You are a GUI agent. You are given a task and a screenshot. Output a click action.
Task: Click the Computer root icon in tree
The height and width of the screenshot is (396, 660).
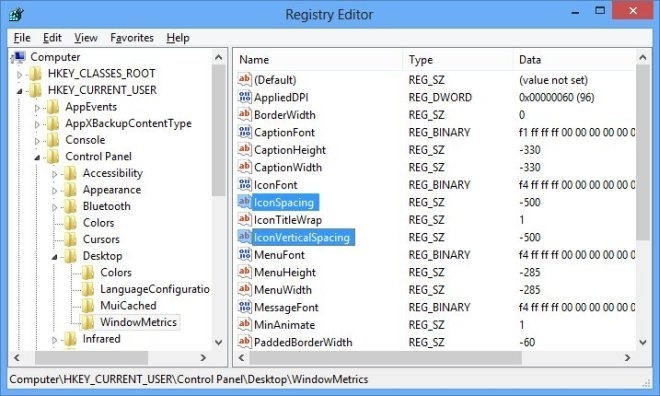coord(19,57)
